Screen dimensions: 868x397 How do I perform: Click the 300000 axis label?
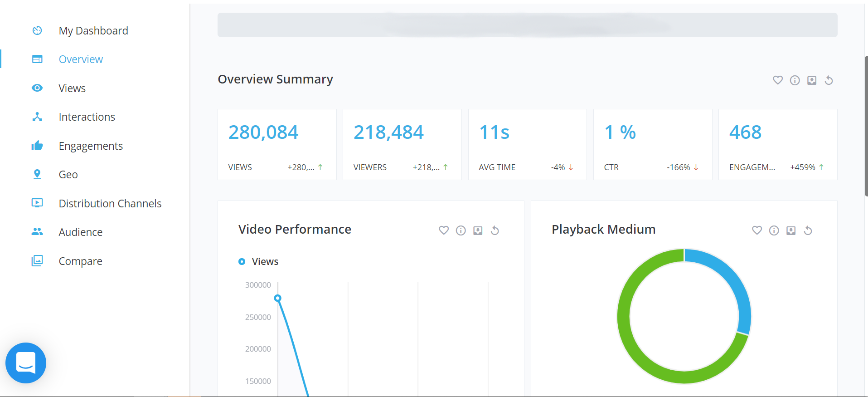click(x=258, y=285)
